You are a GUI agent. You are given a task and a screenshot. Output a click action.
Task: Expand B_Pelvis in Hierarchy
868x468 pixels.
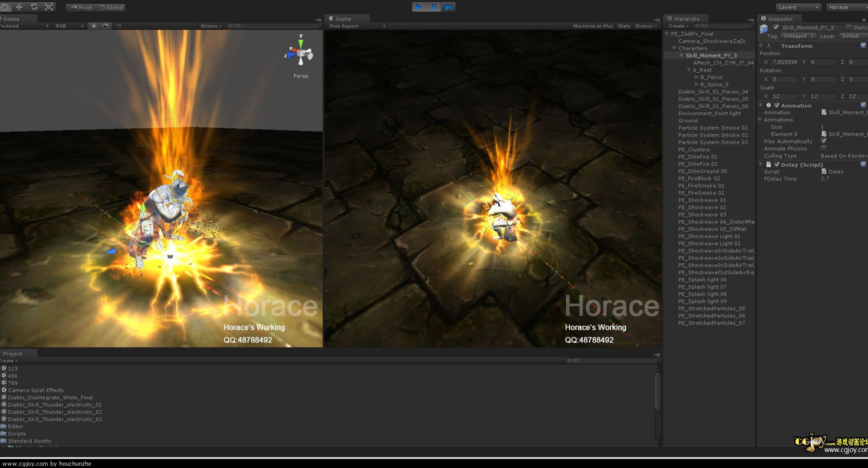click(x=696, y=77)
